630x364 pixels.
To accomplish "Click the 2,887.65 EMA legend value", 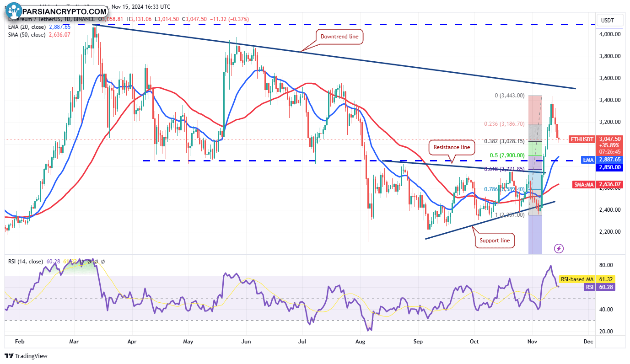I will [60, 27].
